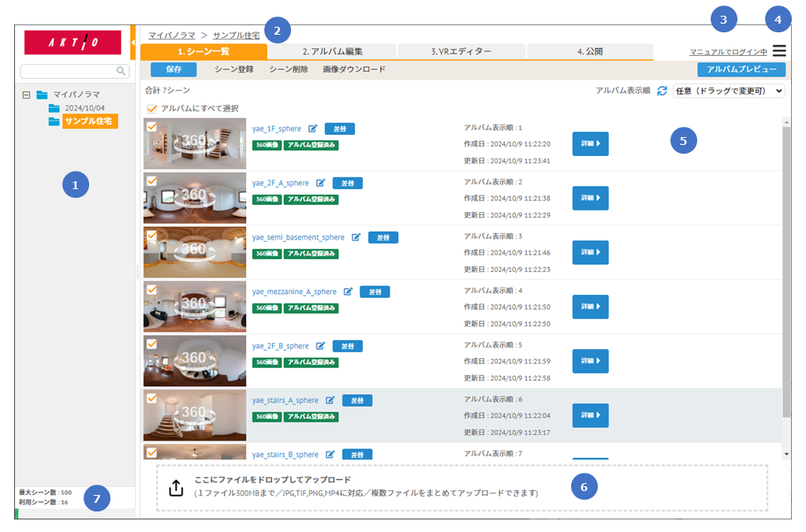Image resolution: width=806 pixels, height=532 pixels.
Task: Open the hamburger menu icon
Action: pos(779,51)
